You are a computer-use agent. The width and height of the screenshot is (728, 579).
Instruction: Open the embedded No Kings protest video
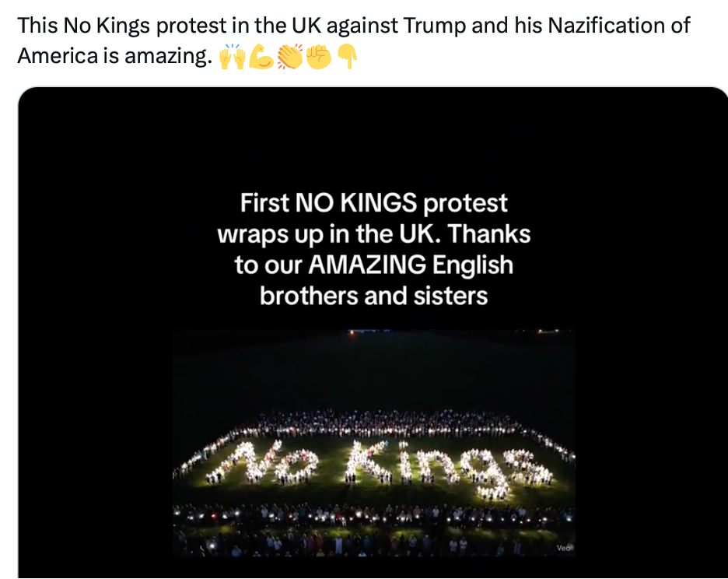[x=373, y=444]
